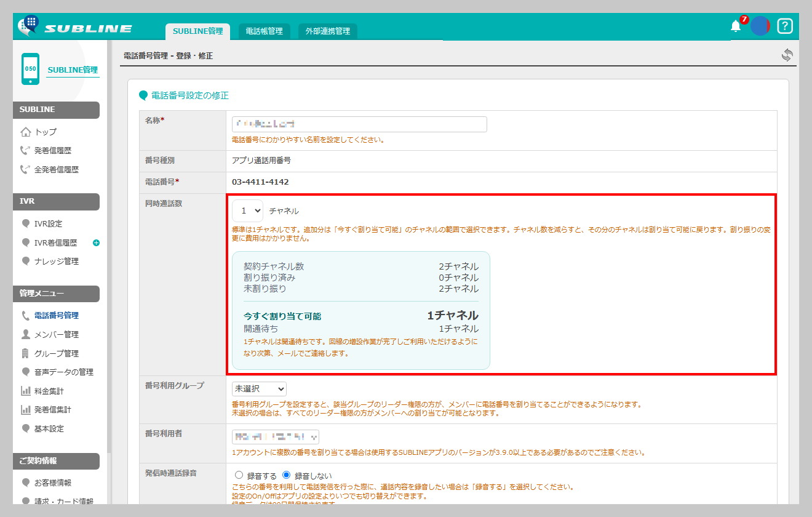This screenshot has height=517, width=812.
Task: Open the 同時通話数 channel count dropdown
Action: click(x=248, y=210)
